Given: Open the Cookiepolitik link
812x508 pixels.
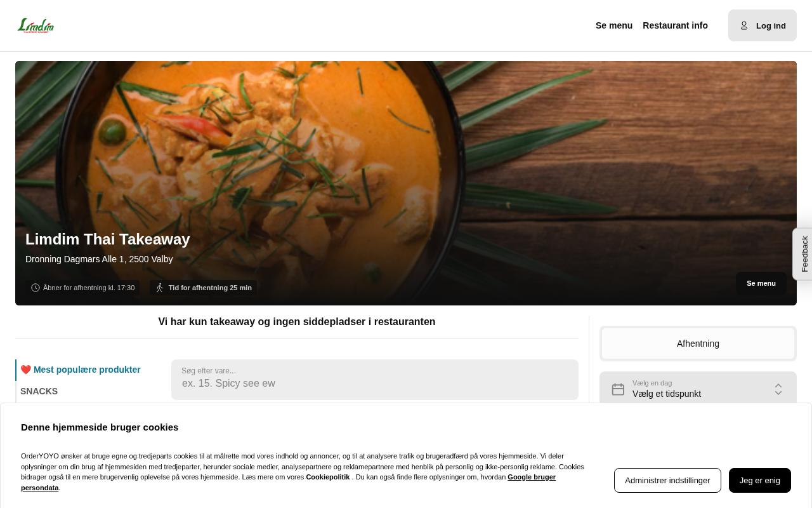Looking at the screenshot, I should (x=327, y=477).
